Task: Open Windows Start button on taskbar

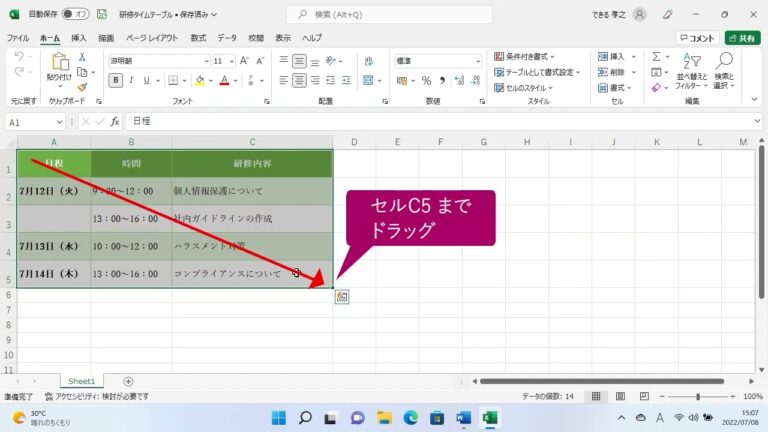Action: click(279, 418)
